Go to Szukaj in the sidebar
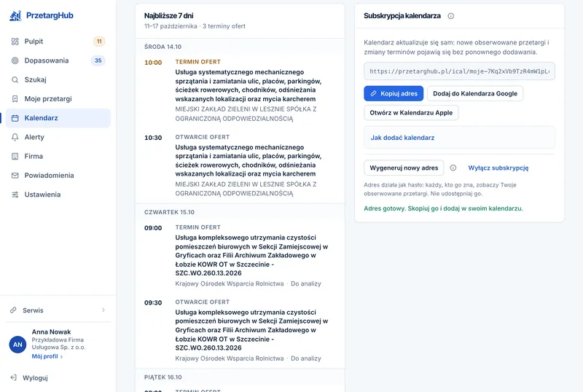Image resolution: width=583 pixels, height=392 pixels. (58, 79)
